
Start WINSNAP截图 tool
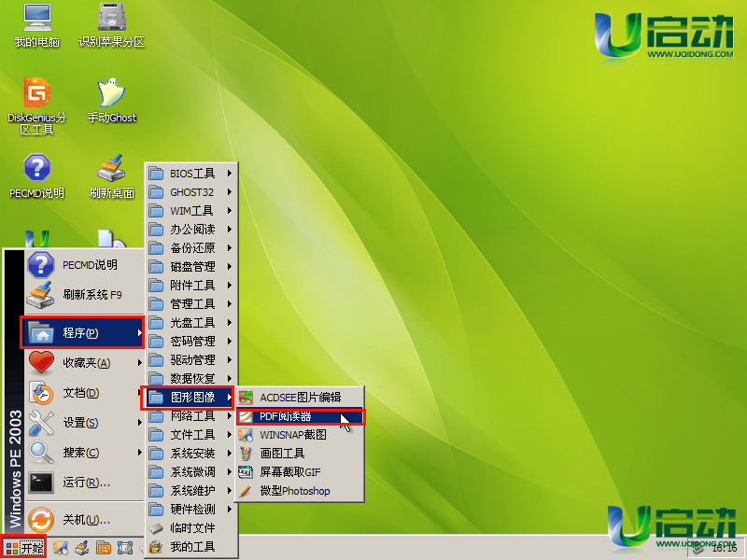[x=301, y=435]
